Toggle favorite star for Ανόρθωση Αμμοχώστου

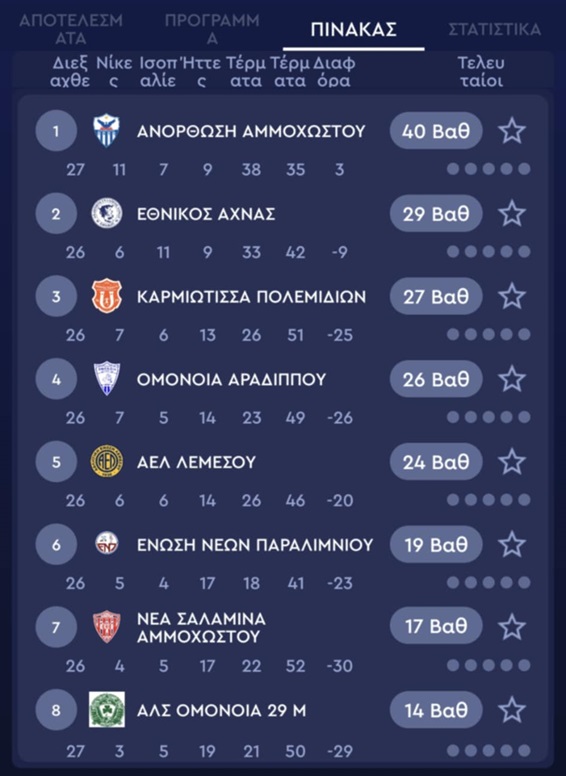(512, 131)
